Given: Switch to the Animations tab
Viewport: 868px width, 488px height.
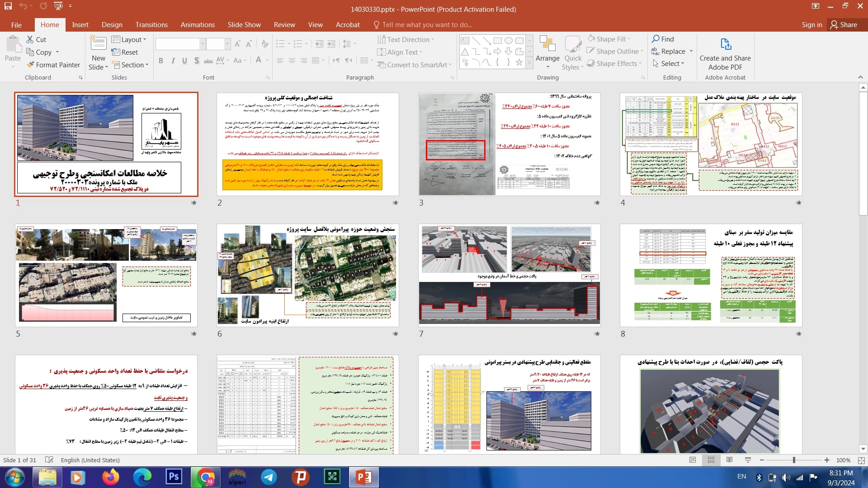Looking at the screenshot, I should pos(198,24).
